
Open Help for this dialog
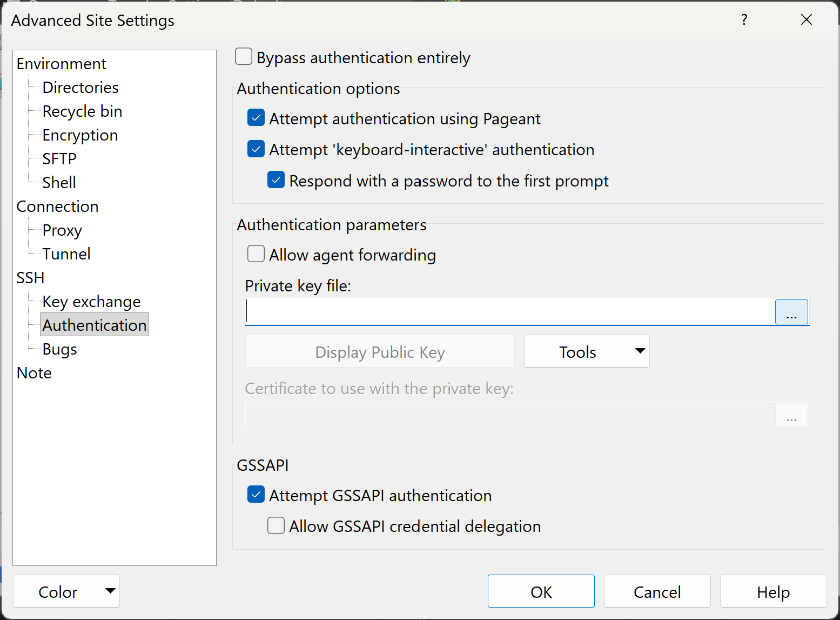click(x=774, y=591)
